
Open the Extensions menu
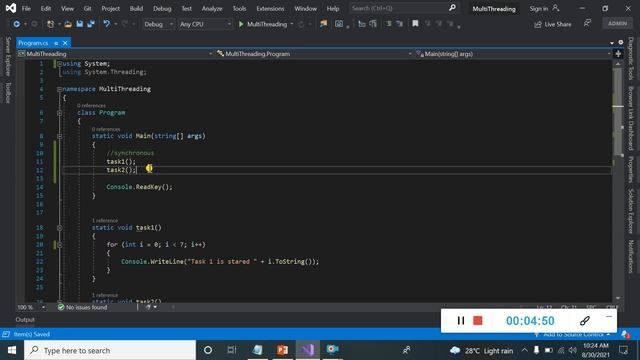(x=270, y=8)
